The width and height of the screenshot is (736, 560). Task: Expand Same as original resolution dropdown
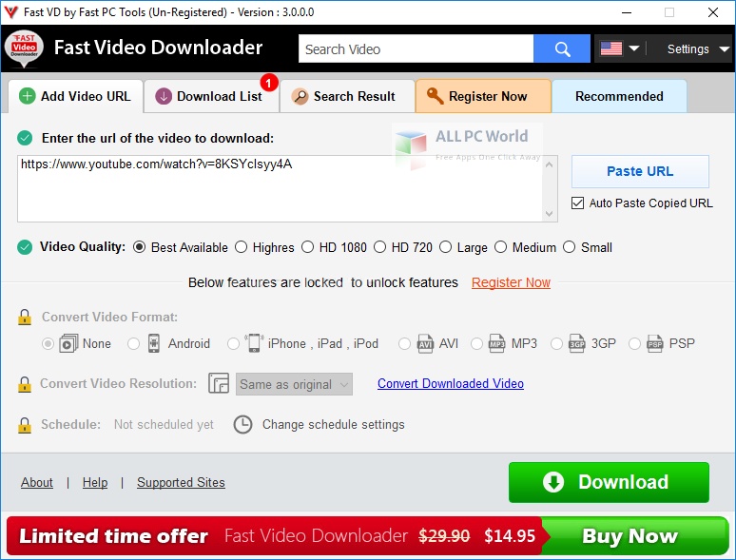[295, 384]
